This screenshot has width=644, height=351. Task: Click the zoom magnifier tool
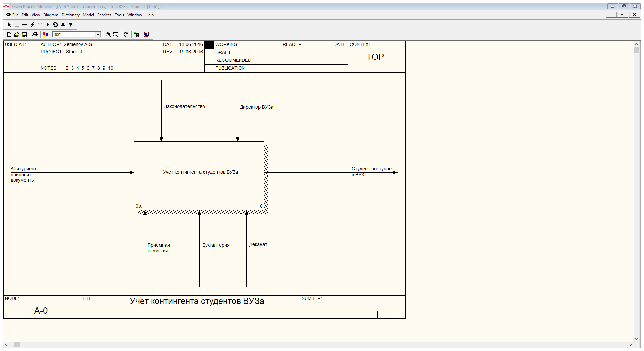(108, 35)
